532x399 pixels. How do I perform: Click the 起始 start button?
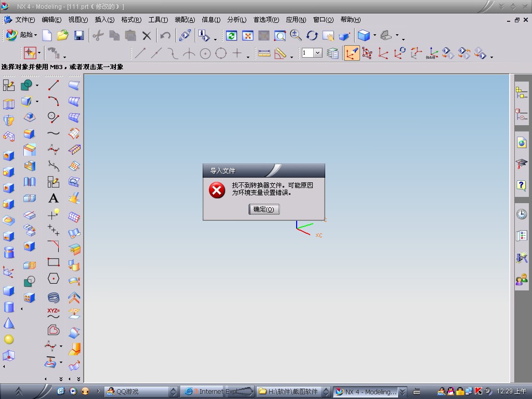coord(21,35)
